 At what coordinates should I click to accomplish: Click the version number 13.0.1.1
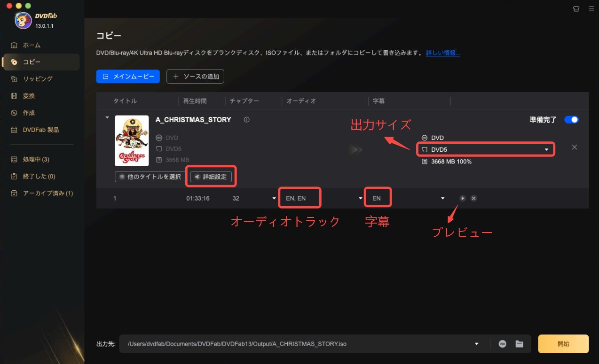pyautogui.click(x=44, y=26)
